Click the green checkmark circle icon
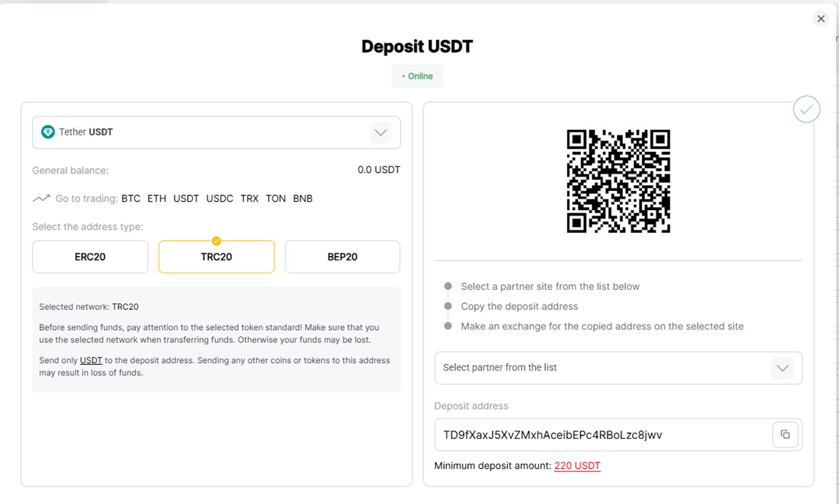Viewport: 839px width, 504px height. point(806,109)
